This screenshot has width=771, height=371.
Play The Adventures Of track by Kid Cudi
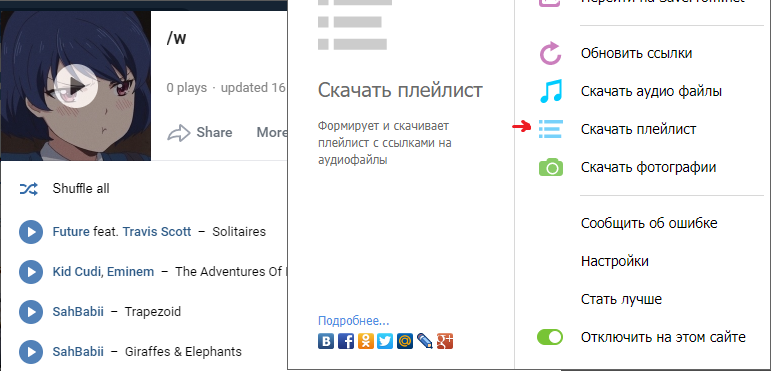click(31, 272)
